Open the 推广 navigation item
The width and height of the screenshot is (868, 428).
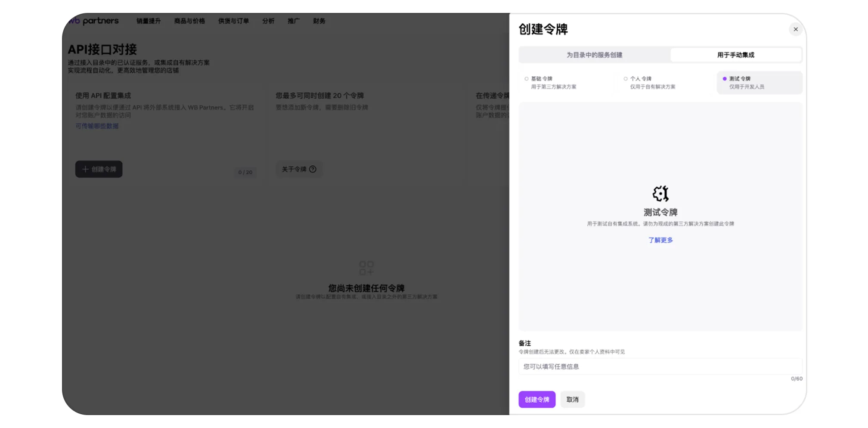point(293,21)
